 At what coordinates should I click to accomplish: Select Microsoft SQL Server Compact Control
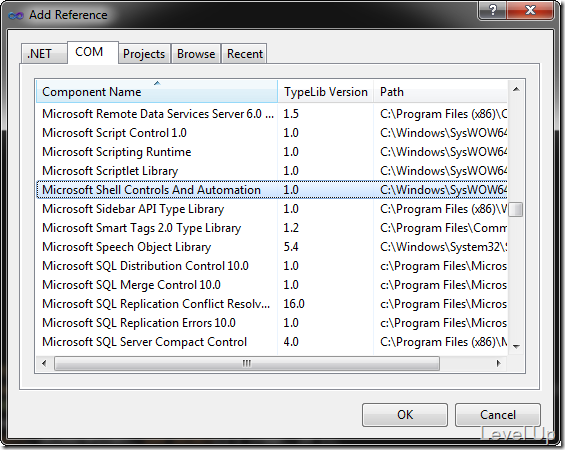click(272, 342)
